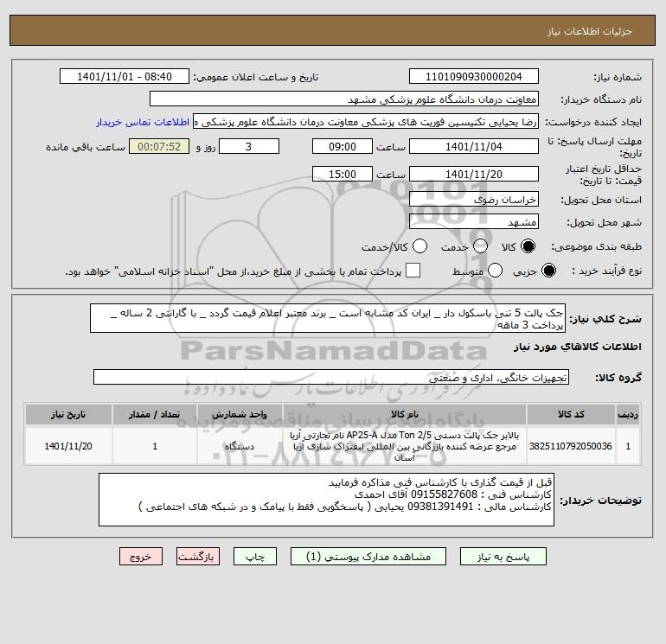Image resolution: width=666 pixels, height=644 pixels.
Task: Click the request creator field رضا یحیایی
Action: (366, 122)
